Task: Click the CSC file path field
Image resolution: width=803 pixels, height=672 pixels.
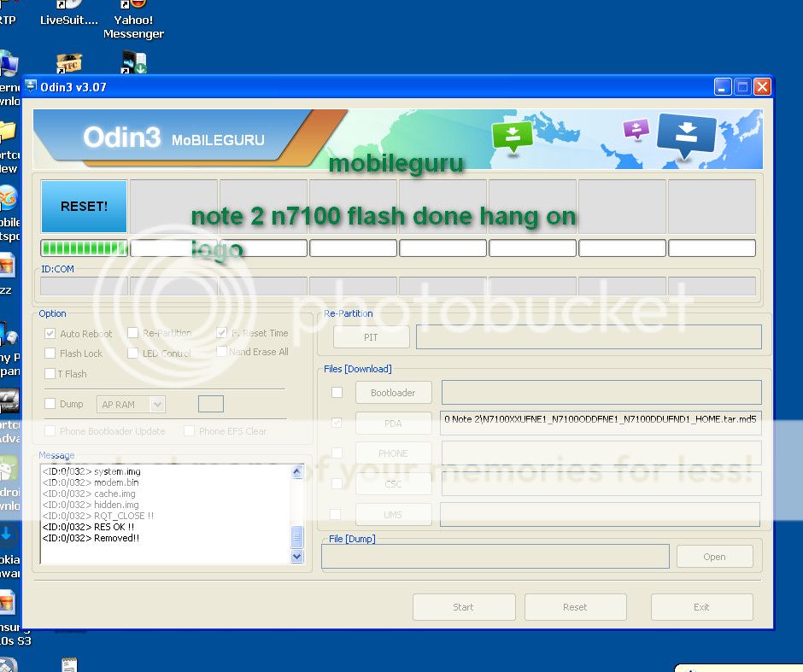Action: (x=601, y=483)
